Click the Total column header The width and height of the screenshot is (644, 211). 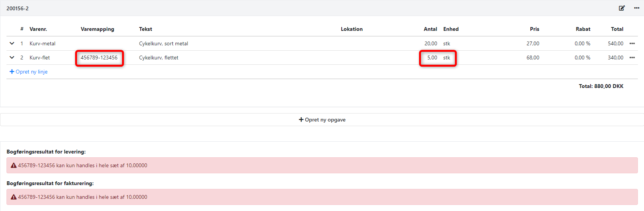tap(617, 29)
